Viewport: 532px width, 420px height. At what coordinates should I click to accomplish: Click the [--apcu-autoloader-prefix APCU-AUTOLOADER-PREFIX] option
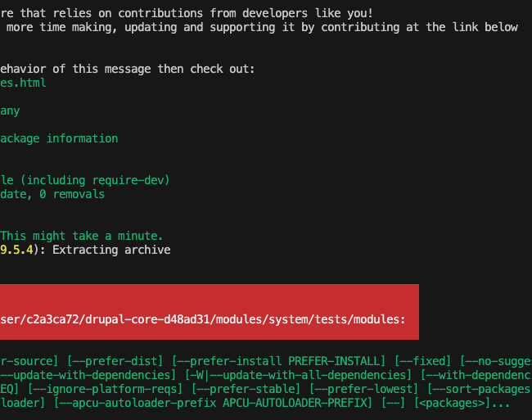coord(213,403)
